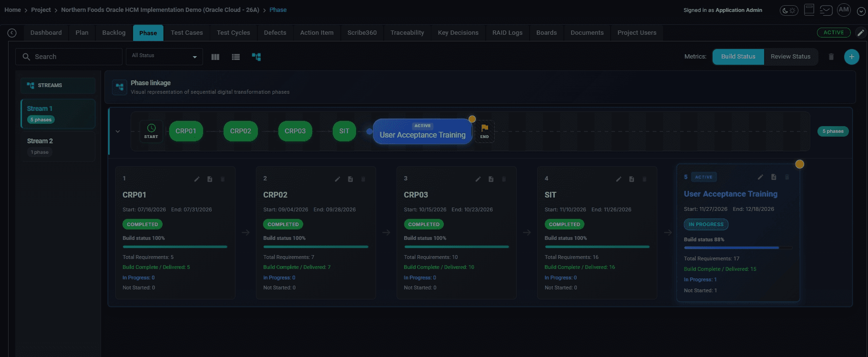Viewport: 868px width, 357px height.
Task: Click the delete trash icon in toolbar
Action: [x=831, y=57]
